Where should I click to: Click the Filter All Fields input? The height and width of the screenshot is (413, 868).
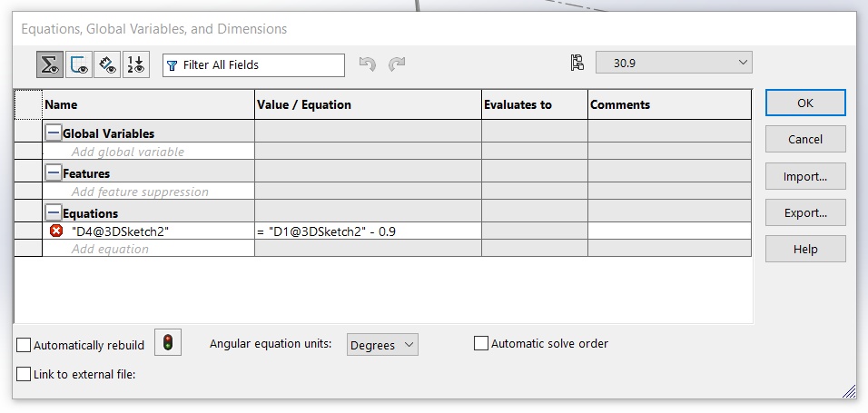[x=253, y=65]
